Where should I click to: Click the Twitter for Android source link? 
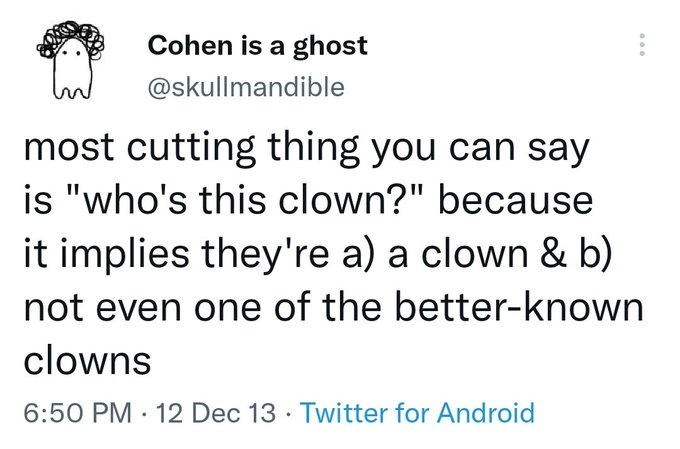[x=417, y=412]
